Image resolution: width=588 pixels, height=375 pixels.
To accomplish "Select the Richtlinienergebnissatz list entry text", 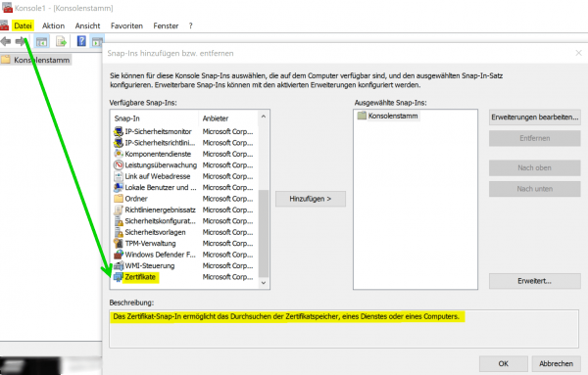I will (x=160, y=210).
